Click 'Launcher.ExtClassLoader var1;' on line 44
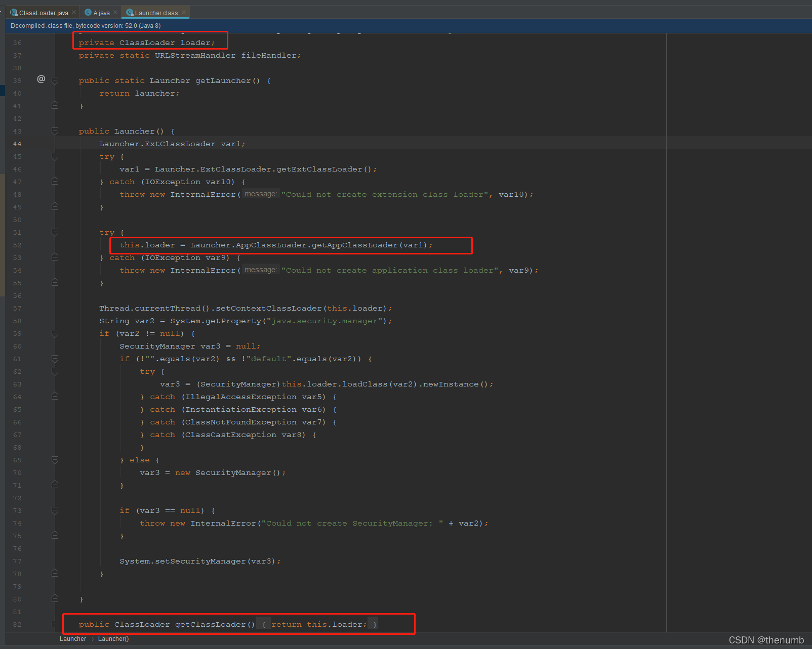812x649 pixels. click(172, 144)
